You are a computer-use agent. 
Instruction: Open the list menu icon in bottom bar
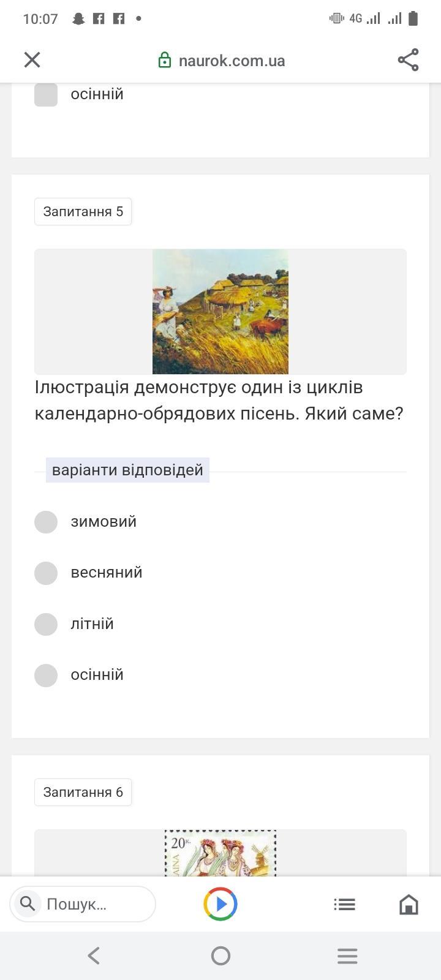(344, 904)
